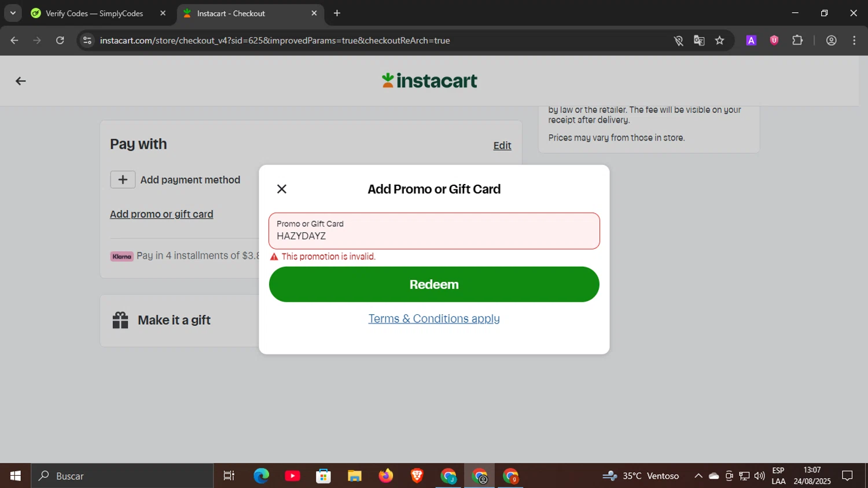This screenshot has width=868, height=488.
Task: Click the Klarna badge
Action: click(122, 256)
